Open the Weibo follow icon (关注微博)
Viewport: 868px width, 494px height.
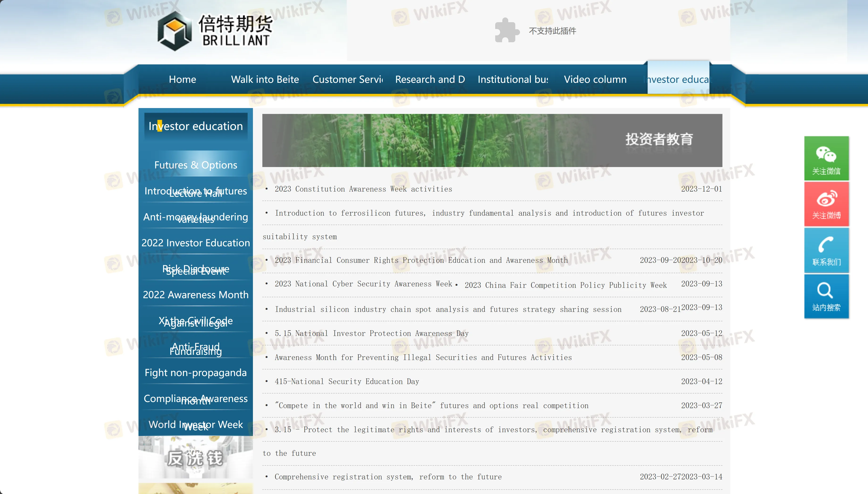[x=827, y=204]
